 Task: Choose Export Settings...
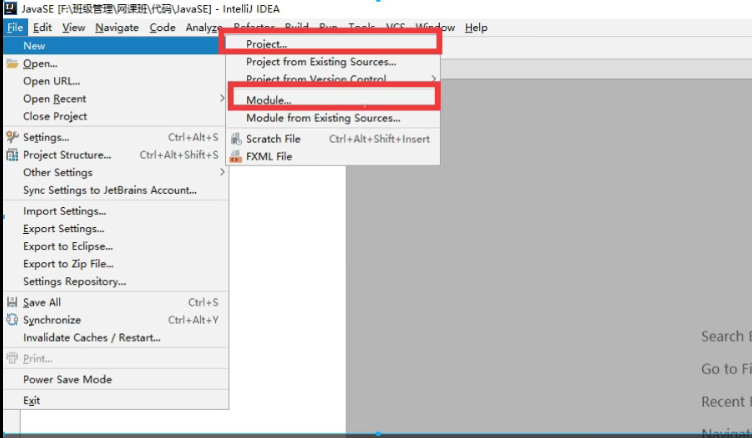pyautogui.click(x=114, y=229)
